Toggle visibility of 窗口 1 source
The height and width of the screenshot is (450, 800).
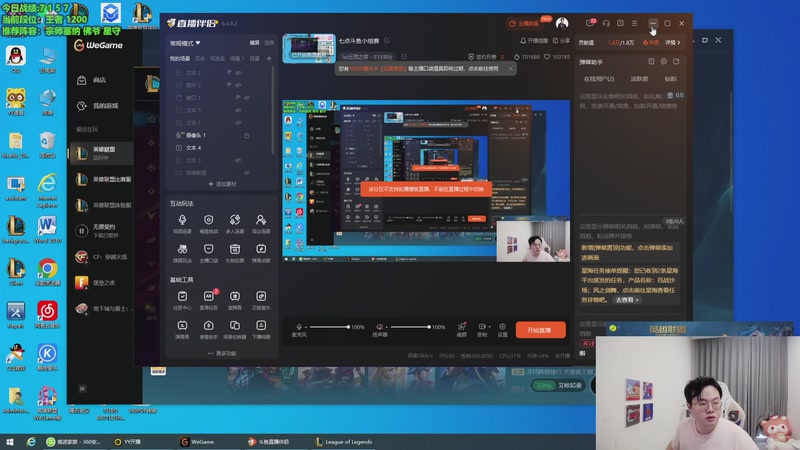point(246,97)
